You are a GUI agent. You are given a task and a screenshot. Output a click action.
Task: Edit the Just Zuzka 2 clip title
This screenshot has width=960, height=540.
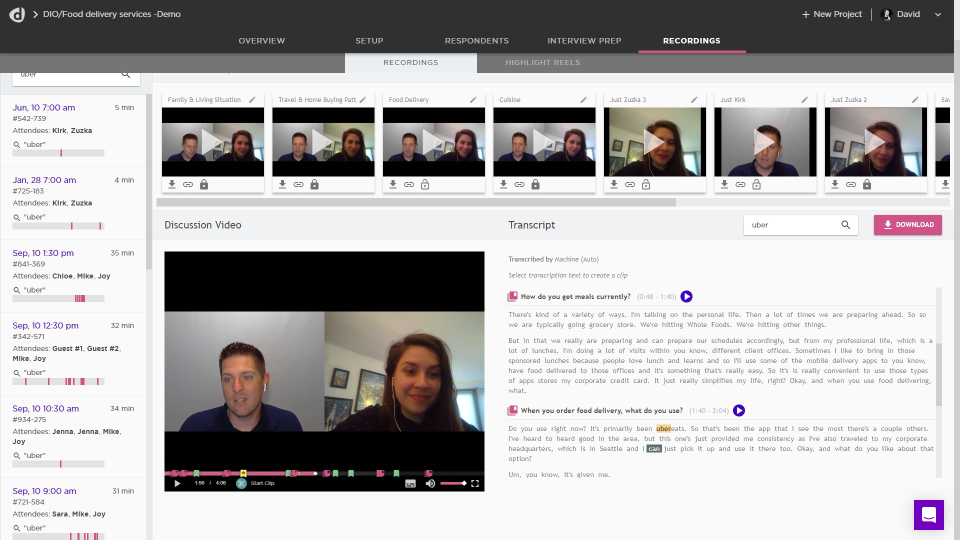(x=915, y=100)
